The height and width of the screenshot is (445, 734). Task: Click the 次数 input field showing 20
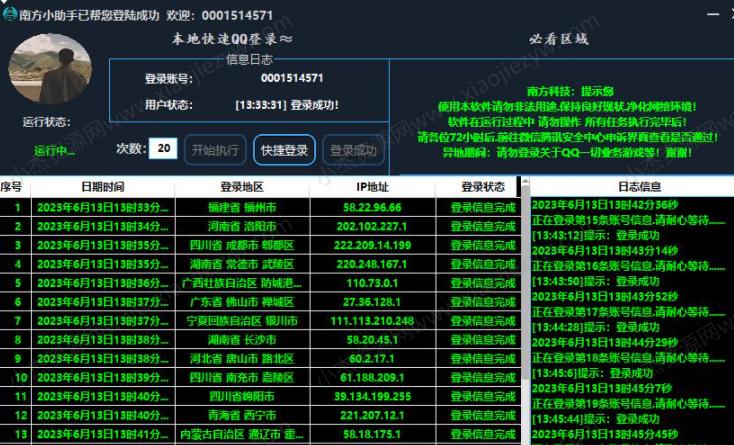tap(163, 148)
